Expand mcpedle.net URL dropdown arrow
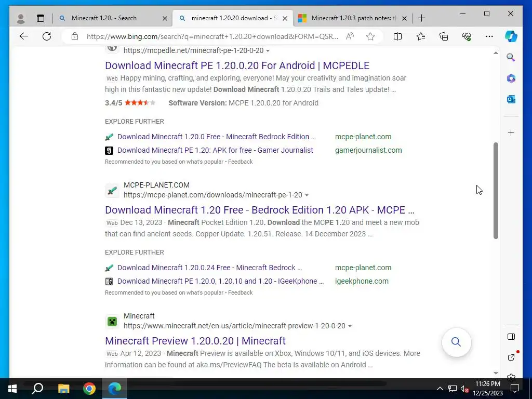532x399 pixels. point(268,50)
